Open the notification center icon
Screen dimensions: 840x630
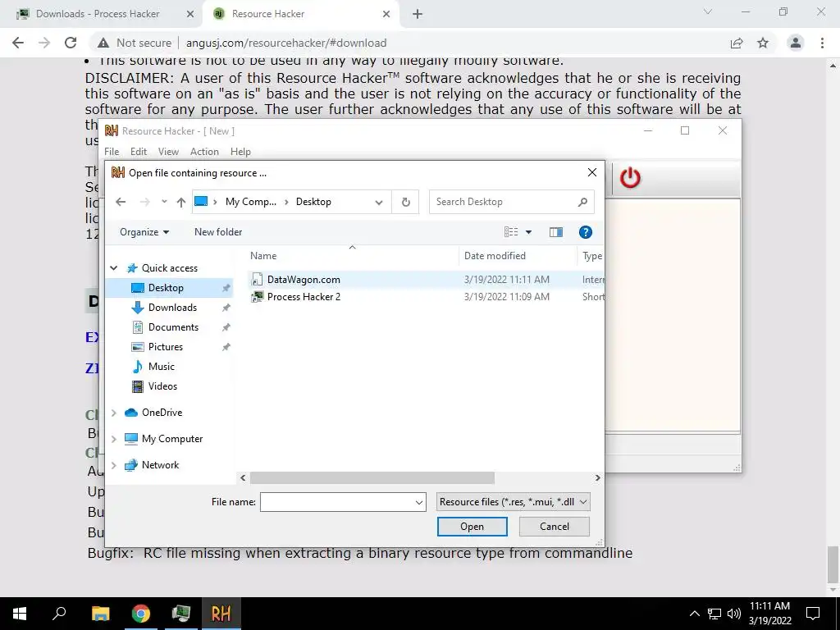pos(813,614)
